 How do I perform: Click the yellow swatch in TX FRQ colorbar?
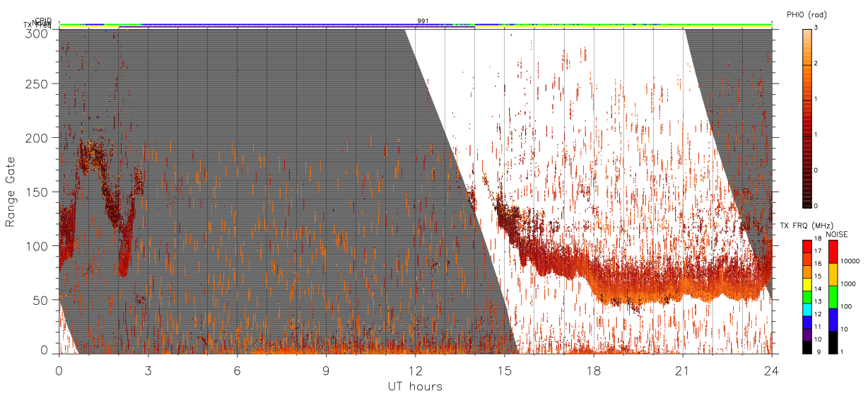[807, 284]
